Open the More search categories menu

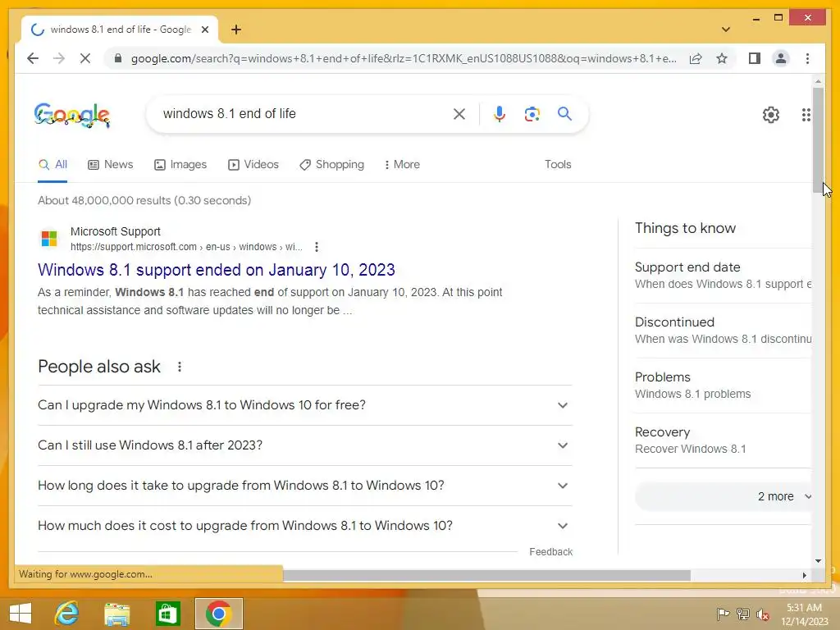pos(402,164)
